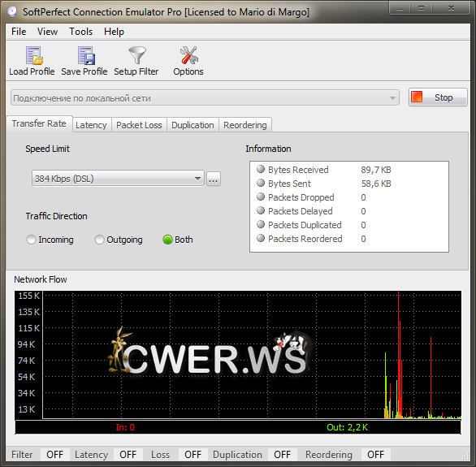Click the ellipsis button next to Speed Limit
The width and height of the screenshot is (476, 467).
214,179
